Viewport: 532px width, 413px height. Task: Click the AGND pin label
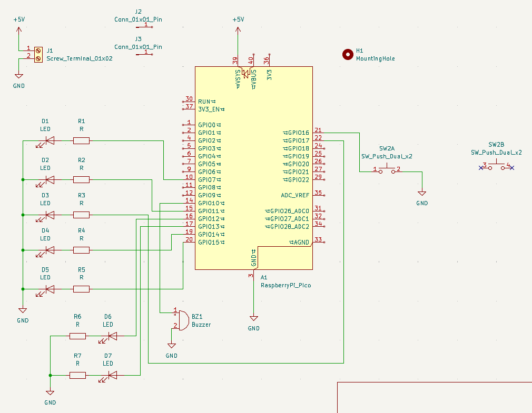299,243
